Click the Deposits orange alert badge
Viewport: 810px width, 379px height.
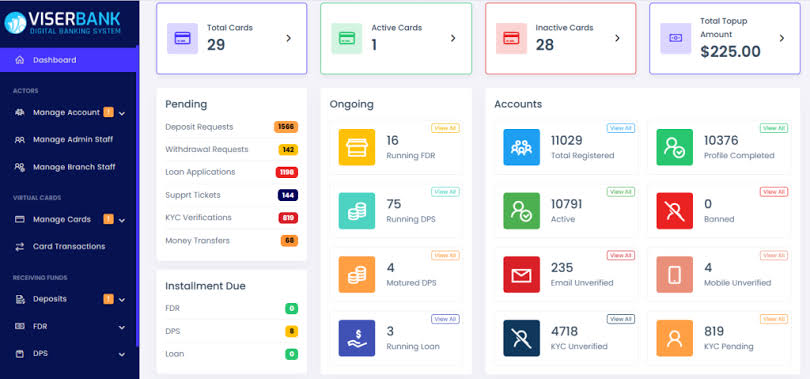(x=108, y=299)
